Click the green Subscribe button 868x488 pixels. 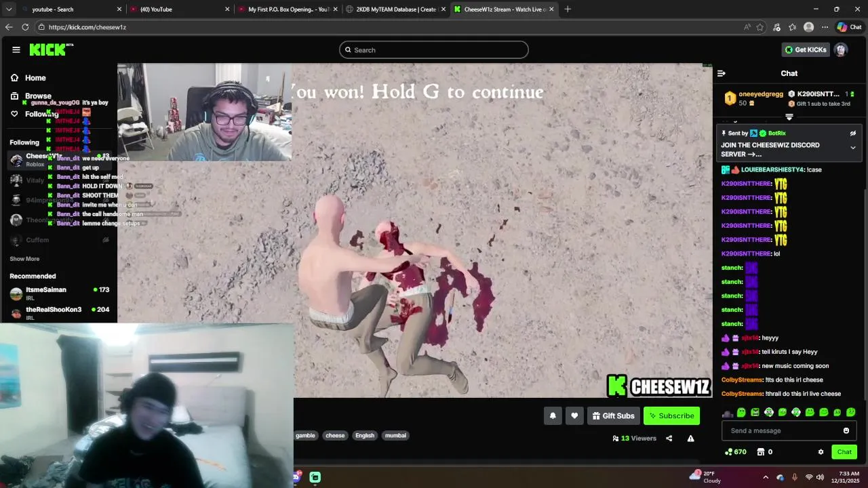671,415
